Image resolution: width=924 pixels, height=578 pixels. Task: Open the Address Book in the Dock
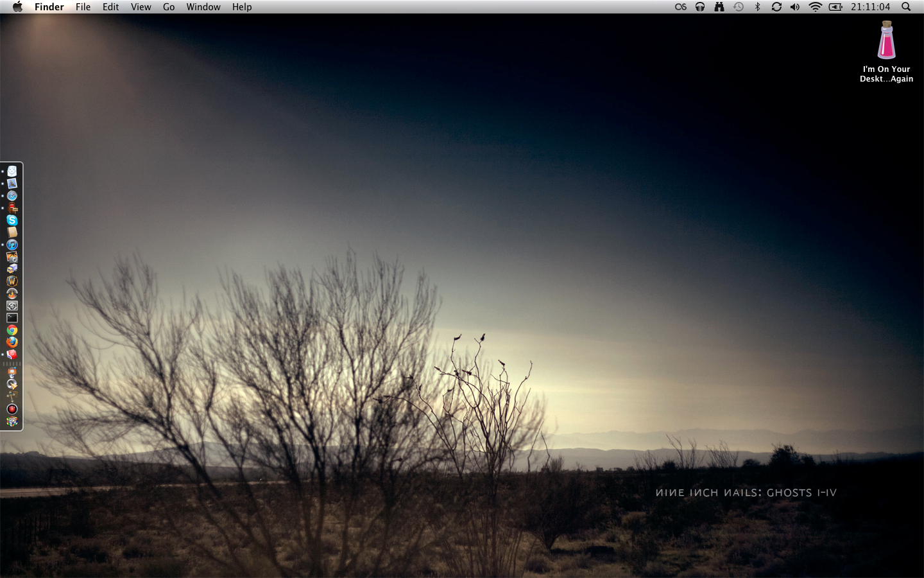click(x=12, y=232)
